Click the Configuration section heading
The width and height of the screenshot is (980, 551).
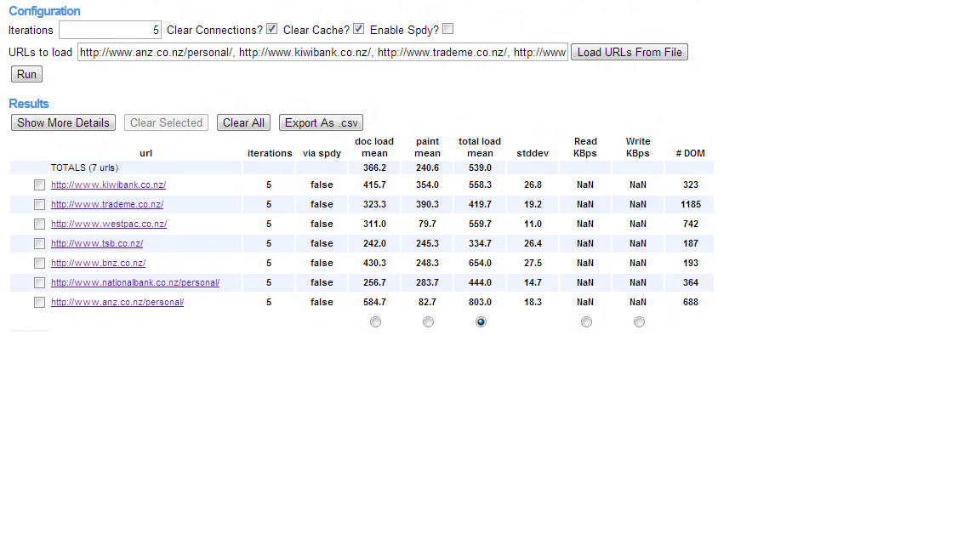(44, 11)
